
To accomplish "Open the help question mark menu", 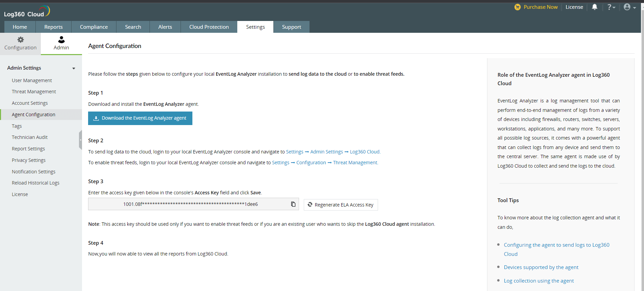I will tap(611, 7).
